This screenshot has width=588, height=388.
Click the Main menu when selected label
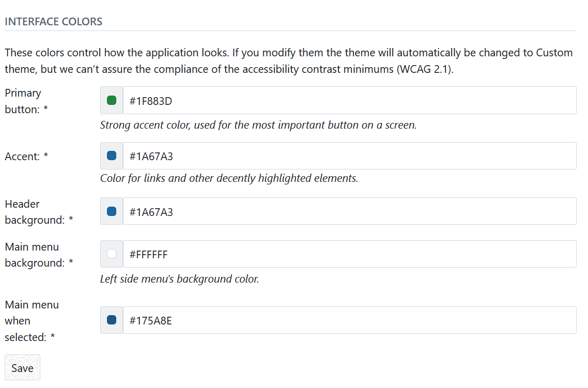pyautogui.click(x=32, y=320)
